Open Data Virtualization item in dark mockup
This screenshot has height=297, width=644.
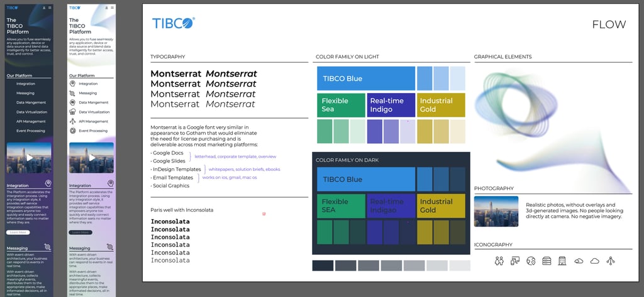31,112
